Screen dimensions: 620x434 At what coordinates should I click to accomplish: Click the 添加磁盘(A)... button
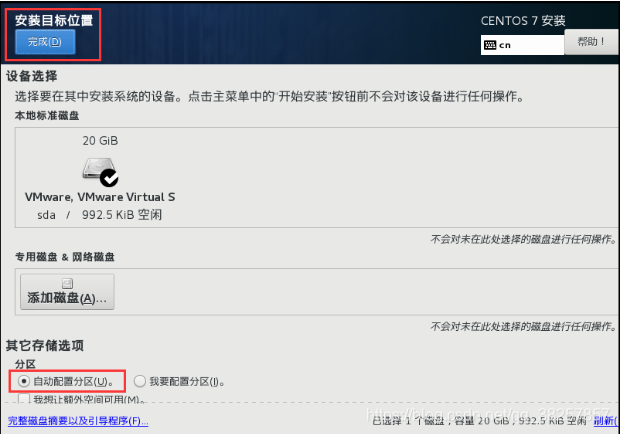pyautogui.click(x=67, y=292)
